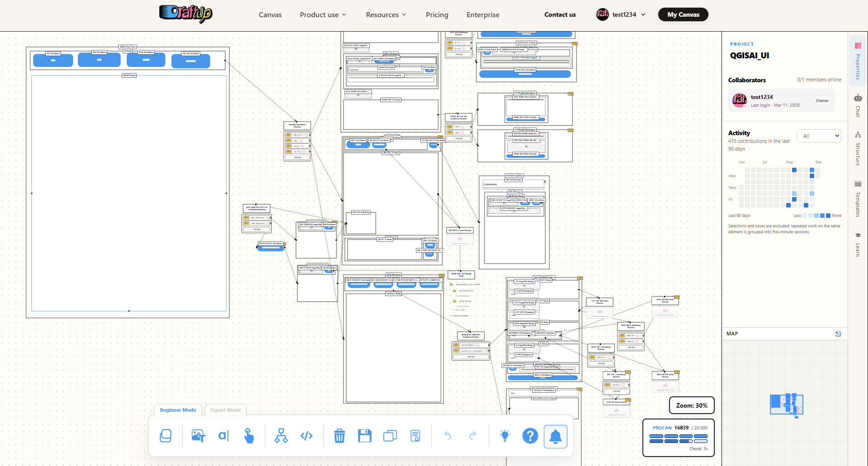This screenshot has height=466, width=868.
Task: Select the Properties side tab
Action: 858,61
